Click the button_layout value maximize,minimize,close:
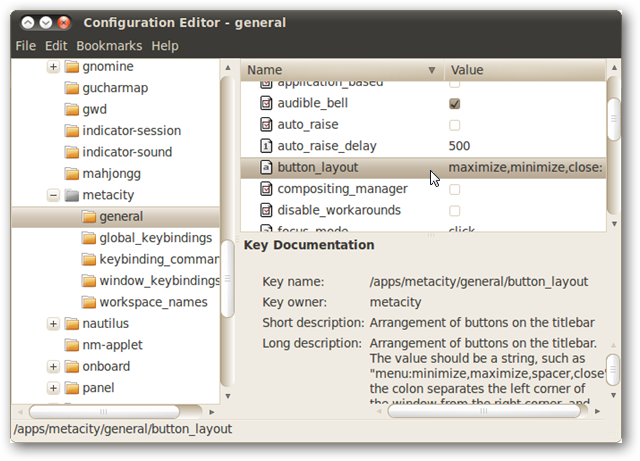This screenshot has width=640, height=461. pos(525,167)
